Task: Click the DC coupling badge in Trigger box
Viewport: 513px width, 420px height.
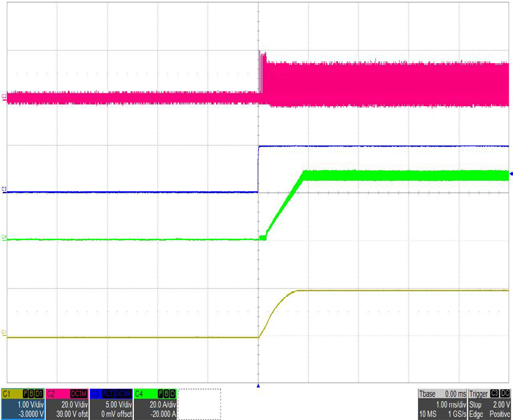Action: [x=504, y=394]
